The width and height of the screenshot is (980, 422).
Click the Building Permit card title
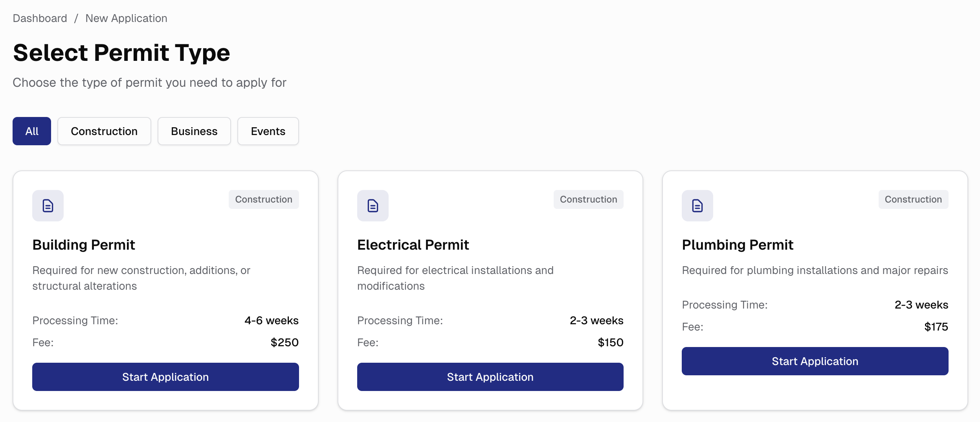point(83,245)
